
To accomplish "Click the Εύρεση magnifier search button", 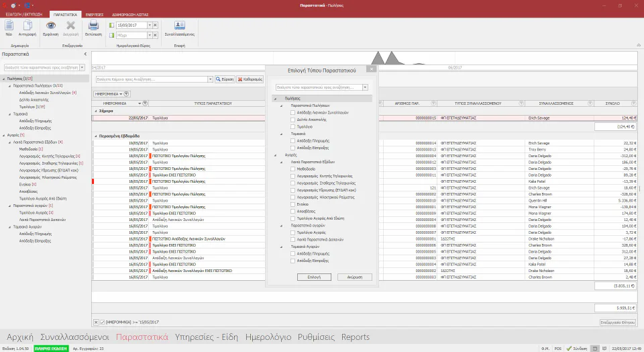I will (x=225, y=79).
